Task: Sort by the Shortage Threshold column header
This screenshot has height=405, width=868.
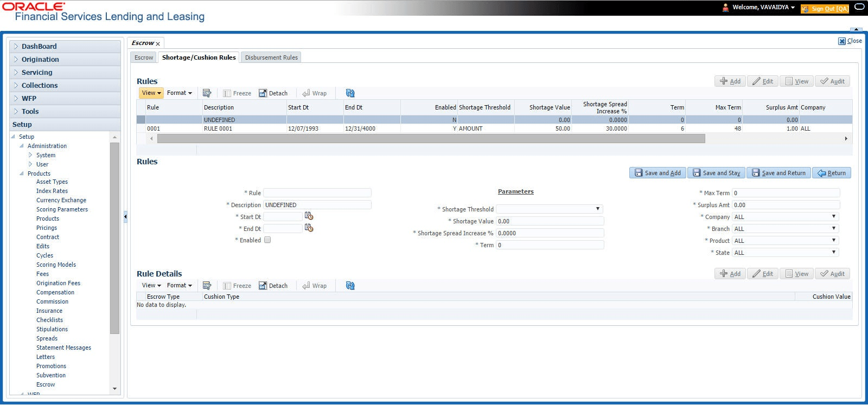Action: point(484,108)
